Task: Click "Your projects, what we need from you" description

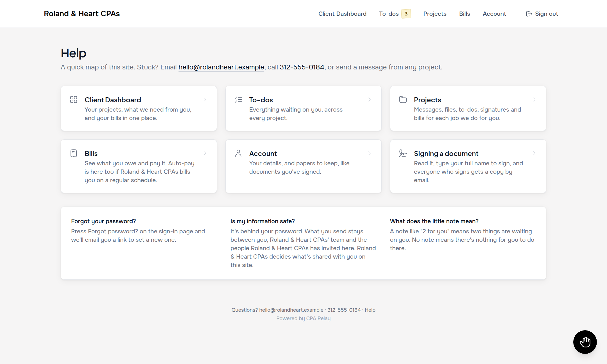Action: (x=138, y=114)
